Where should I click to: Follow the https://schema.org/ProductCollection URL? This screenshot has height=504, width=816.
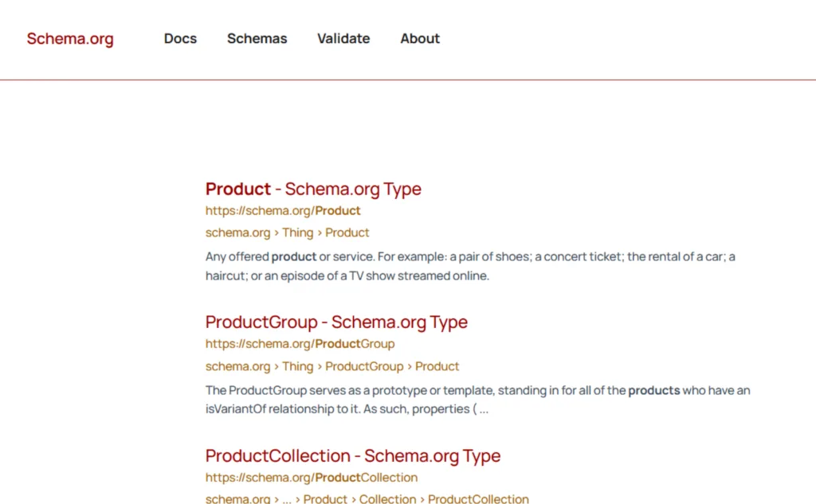click(x=312, y=478)
